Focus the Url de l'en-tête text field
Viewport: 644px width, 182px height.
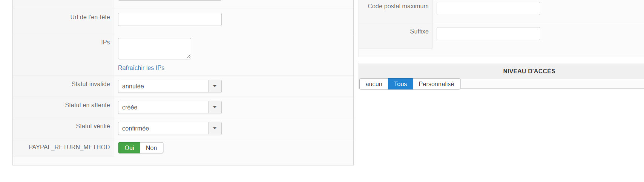pyautogui.click(x=170, y=19)
